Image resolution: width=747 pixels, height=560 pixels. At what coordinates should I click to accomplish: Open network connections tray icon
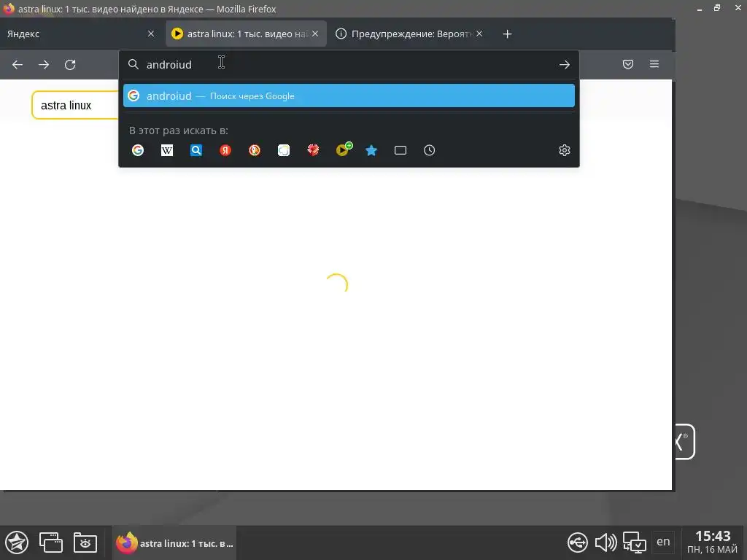tap(635, 542)
